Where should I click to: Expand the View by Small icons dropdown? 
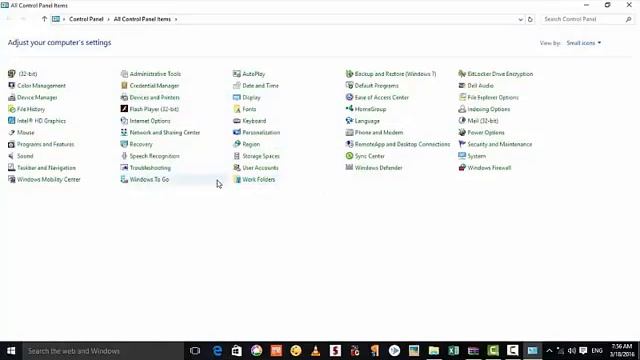(584, 43)
